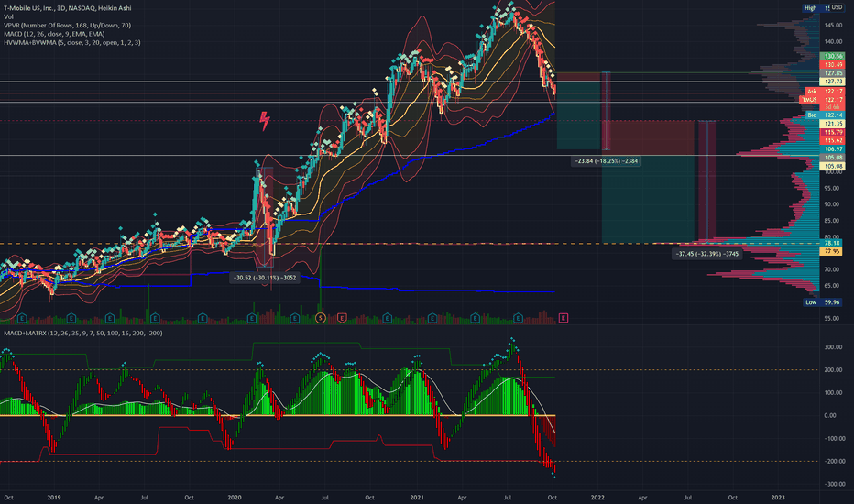
Task: Click the 145.00 price axis tick
Action: (833, 26)
